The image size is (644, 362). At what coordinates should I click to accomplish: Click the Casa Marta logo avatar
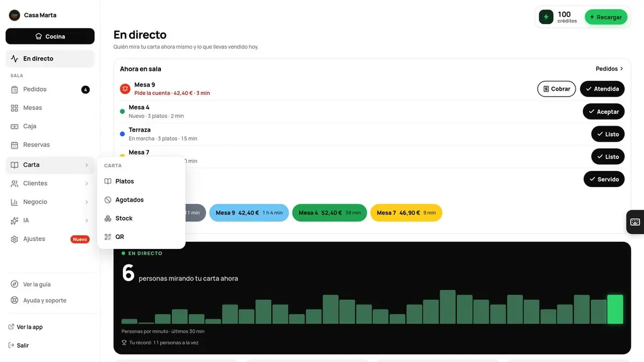coord(14,15)
